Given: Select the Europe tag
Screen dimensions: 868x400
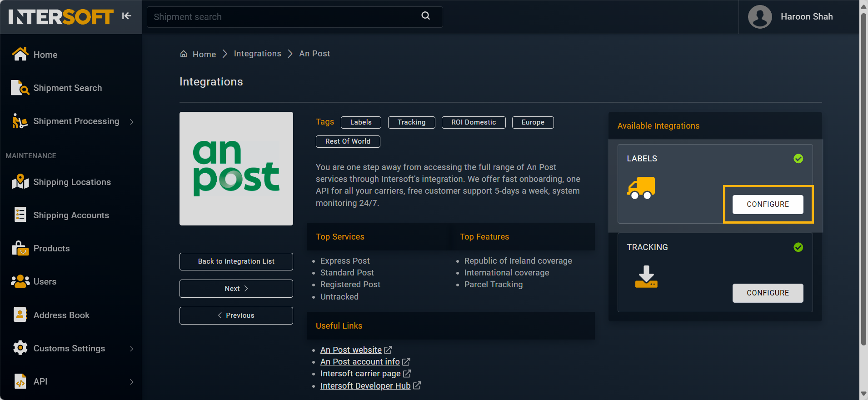Looking at the screenshot, I should (x=533, y=122).
